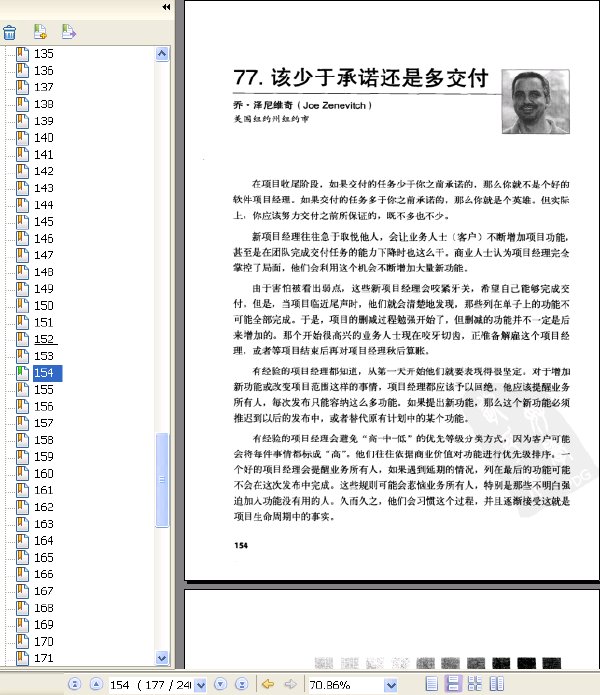Screen dimensions: 600x695
Task: Click the next view gray arrow
Action: (290, 684)
